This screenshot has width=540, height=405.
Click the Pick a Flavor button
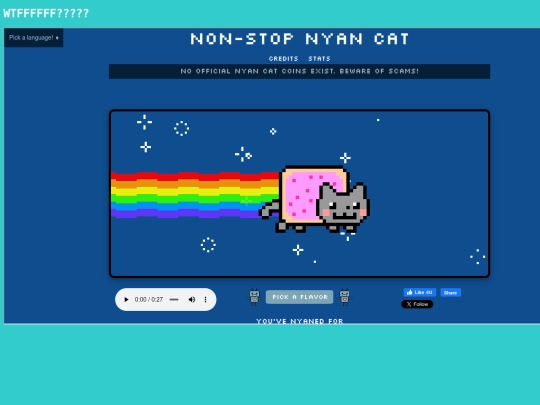pos(300,297)
